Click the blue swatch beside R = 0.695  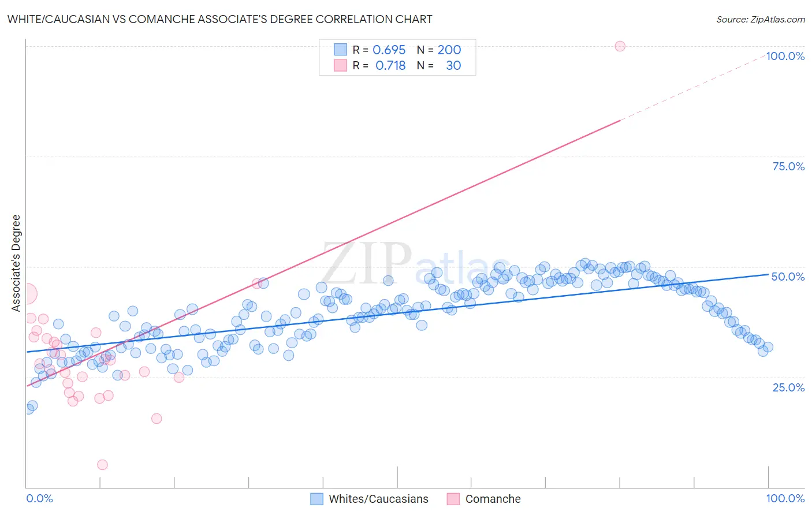pos(341,50)
